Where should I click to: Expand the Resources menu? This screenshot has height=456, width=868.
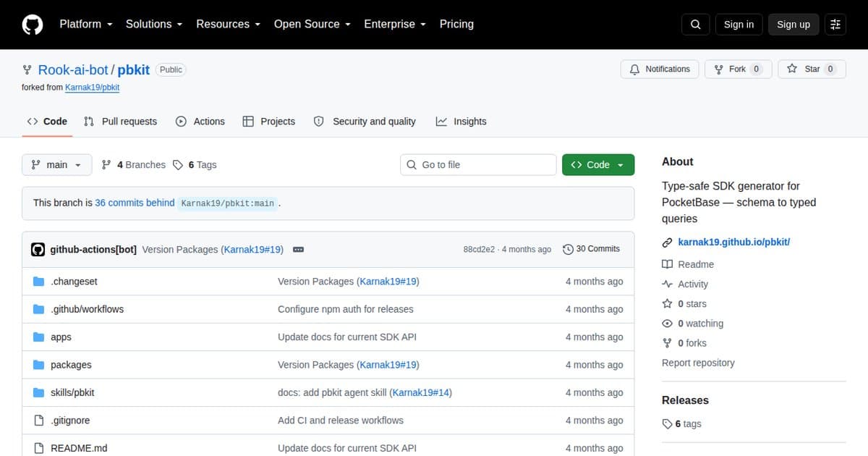click(229, 24)
